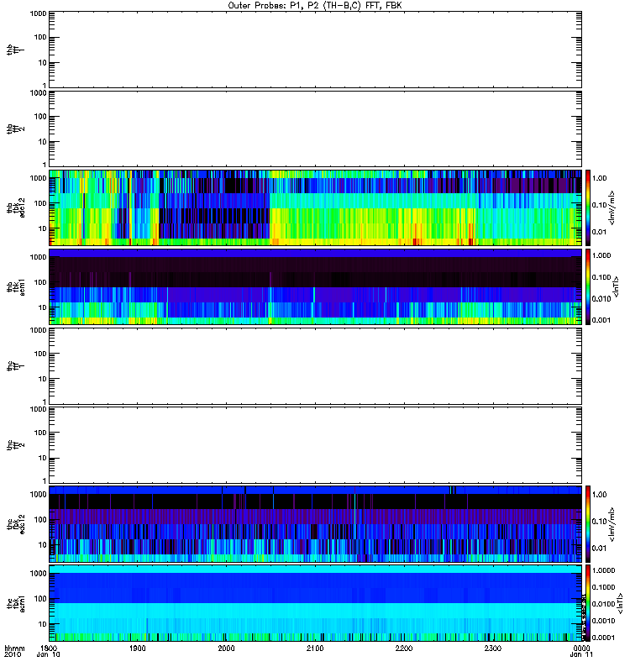Image resolution: width=630 pixels, height=672 pixels.
Task: Click the '2300' time axis label
Action: 493,648
